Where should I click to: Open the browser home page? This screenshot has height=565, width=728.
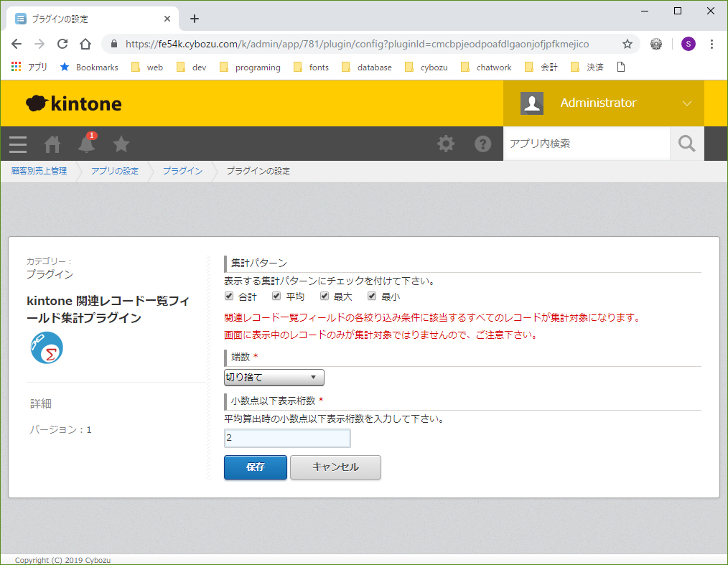(x=85, y=44)
